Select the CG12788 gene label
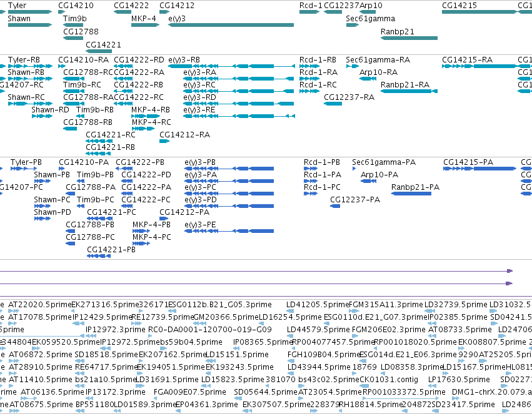Image resolution: width=532 pixels, height=414 pixels. coord(81,31)
